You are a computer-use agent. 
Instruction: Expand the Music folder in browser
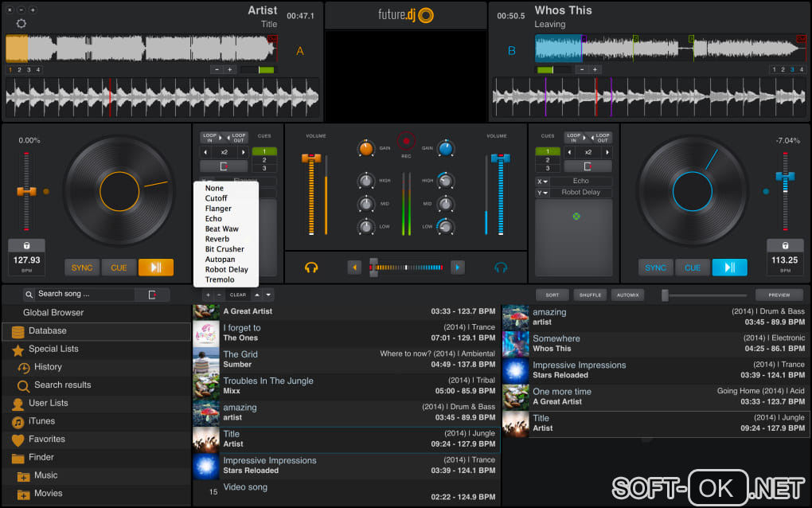(45, 475)
